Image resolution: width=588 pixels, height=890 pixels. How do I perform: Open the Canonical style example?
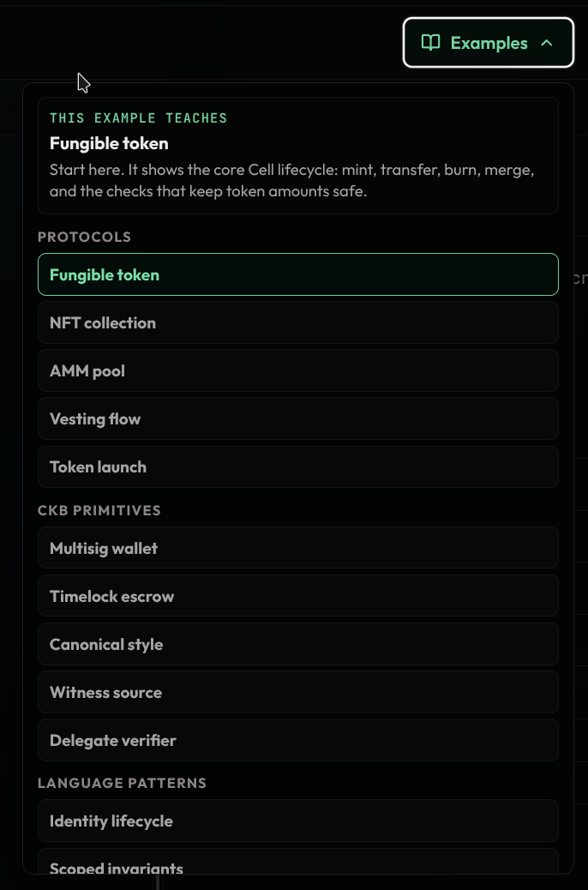[298, 644]
